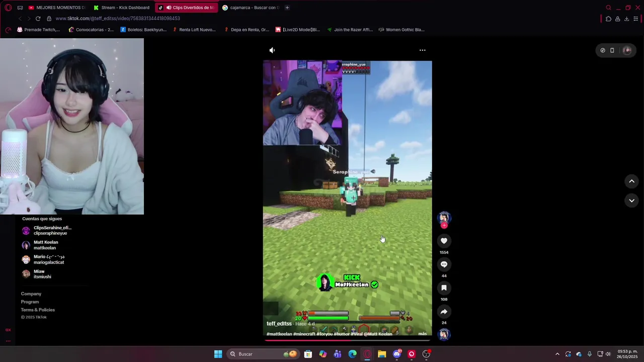Open the taskbar clock and date
Image resolution: width=644 pixels, height=362 pixels.
[x=627, y=354]
